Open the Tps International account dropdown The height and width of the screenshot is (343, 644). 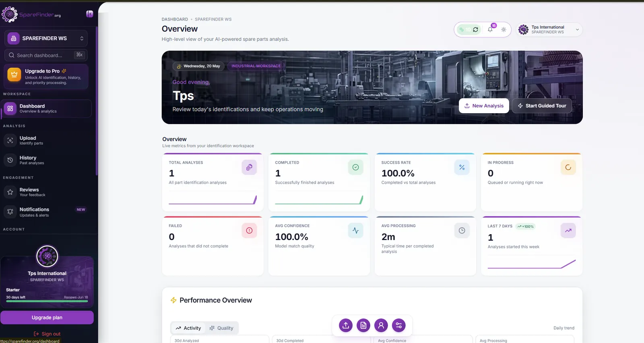tap(549, 29)
